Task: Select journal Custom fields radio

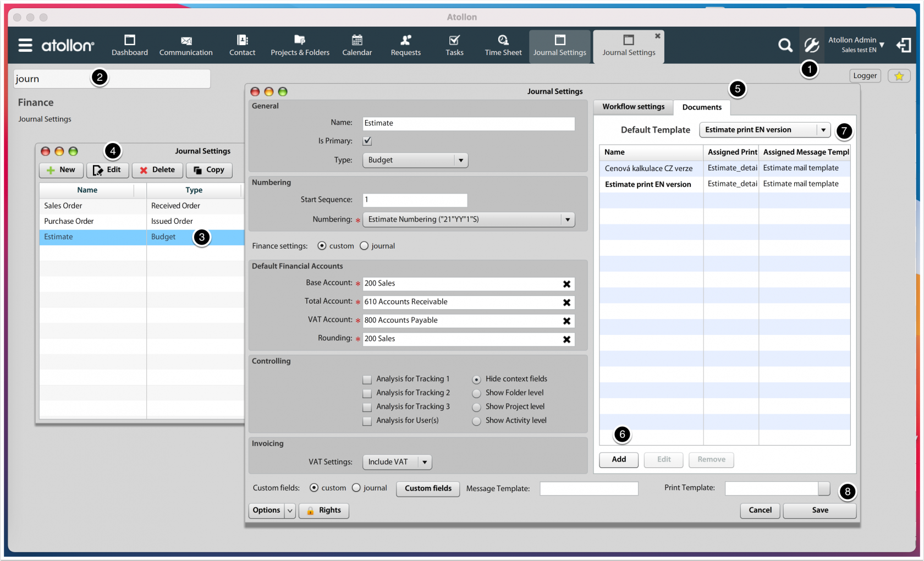Action: [356, 488]
